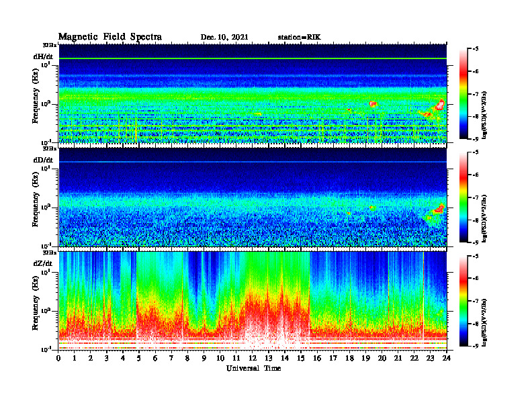The image size is (532, 411).
Task: Click the Frequency (Hz) label of the dH/dt panel
Action: (x=36, y=96)
